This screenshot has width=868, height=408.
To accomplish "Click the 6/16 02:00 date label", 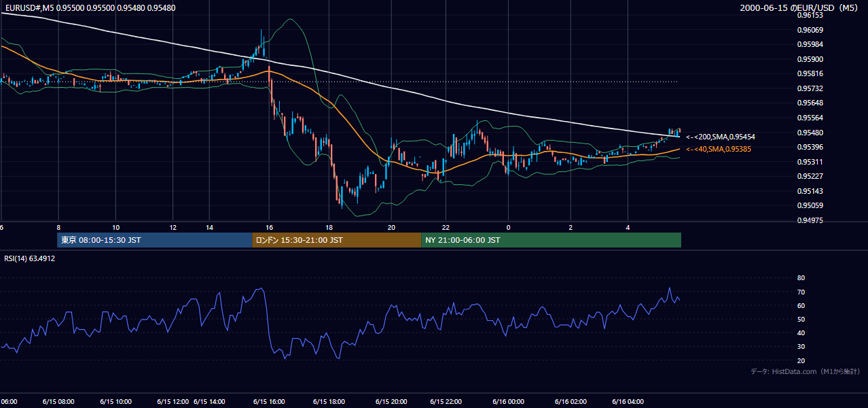I will pyautogui.click(x=571, y=402).
